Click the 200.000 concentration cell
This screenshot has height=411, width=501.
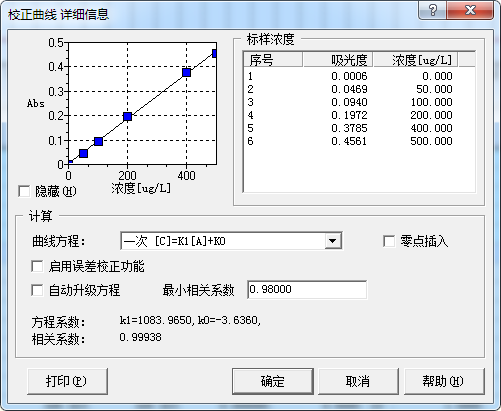click(x=431, y=115)
